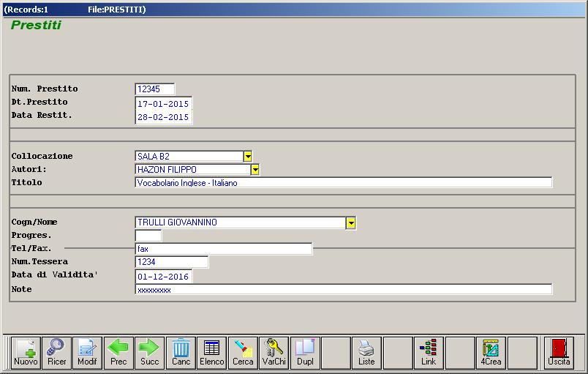Click the Cogn/Nome label
Screen dimensions: 588x374
pyautogui.click(x=34, y=222)
